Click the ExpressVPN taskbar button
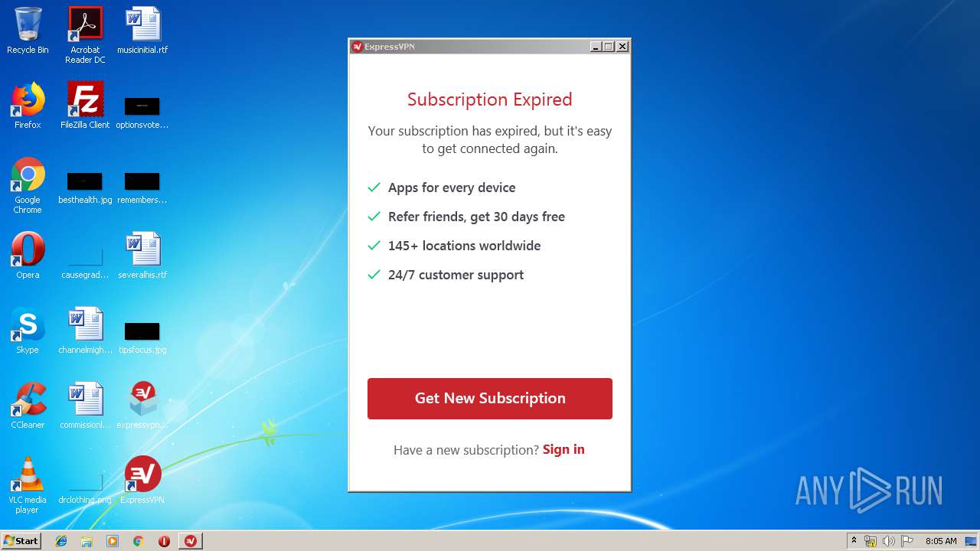The width and height of the screenshot is (980, 551). (191, 541)
